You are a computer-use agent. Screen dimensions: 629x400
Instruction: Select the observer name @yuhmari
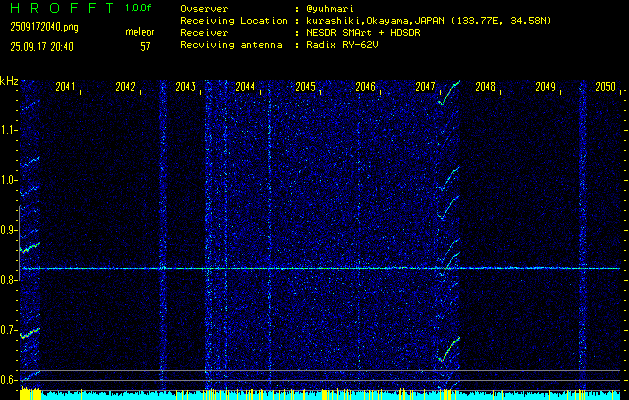coord(330,8)
